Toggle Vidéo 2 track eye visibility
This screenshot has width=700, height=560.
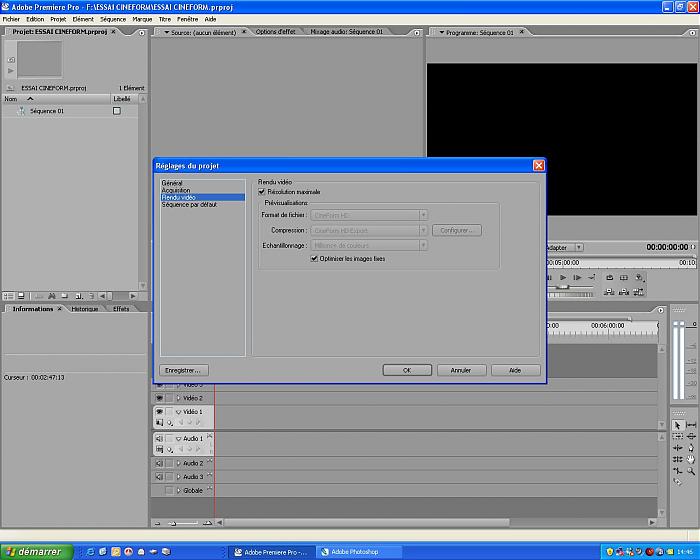click(x=159, y=398)
